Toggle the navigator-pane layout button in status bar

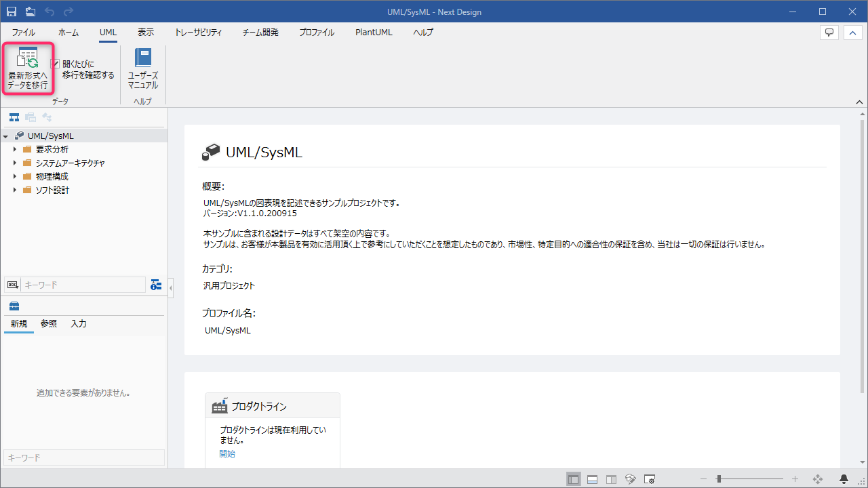[x=574, y=479]
